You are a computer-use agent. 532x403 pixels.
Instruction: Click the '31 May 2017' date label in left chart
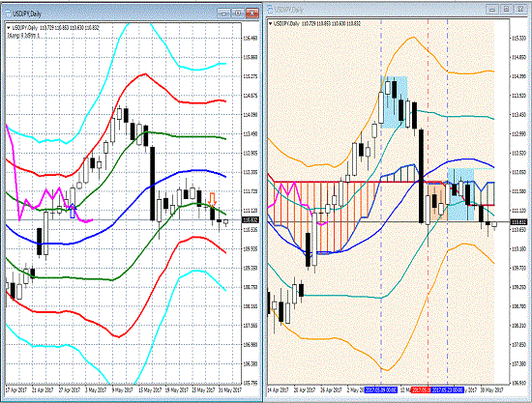[229, 390]
